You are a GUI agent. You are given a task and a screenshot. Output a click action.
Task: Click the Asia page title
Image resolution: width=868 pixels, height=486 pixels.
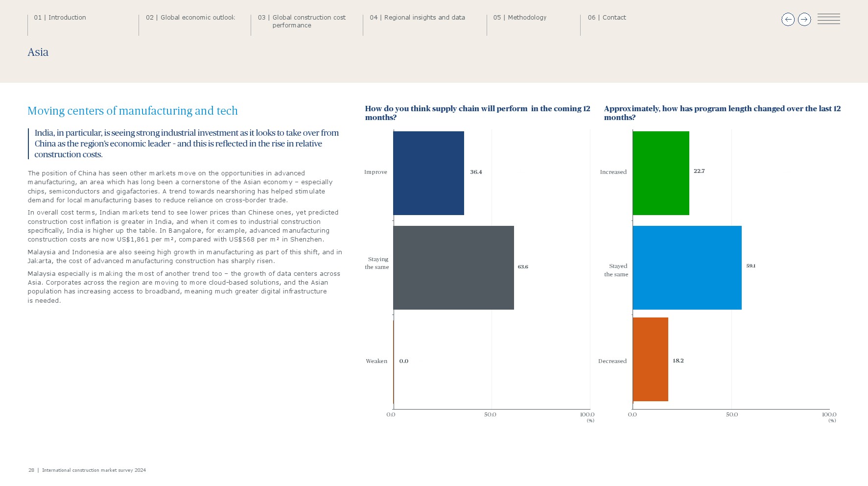pyautogui.click(x=38, y=52)
